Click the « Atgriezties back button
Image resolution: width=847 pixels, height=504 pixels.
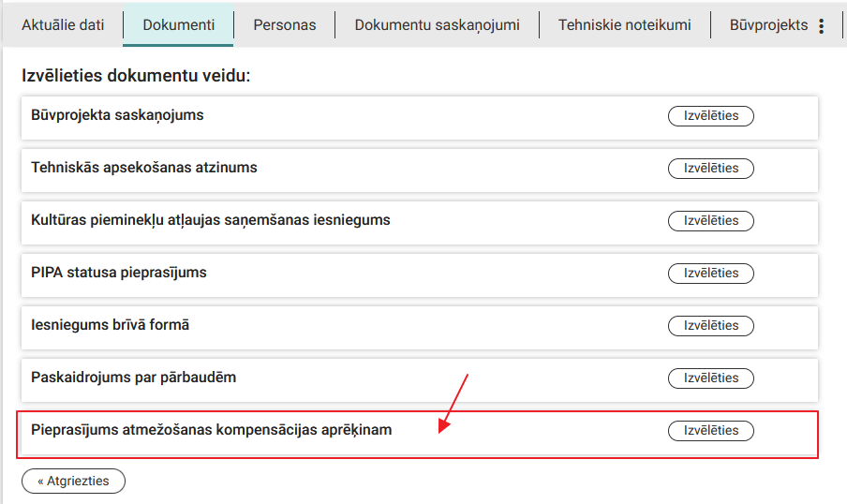pos(73,482)
